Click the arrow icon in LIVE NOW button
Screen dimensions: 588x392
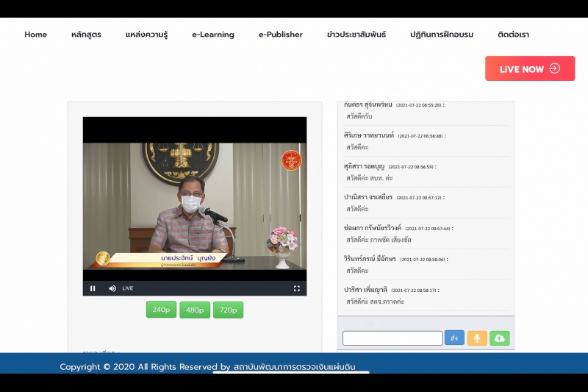555,68
